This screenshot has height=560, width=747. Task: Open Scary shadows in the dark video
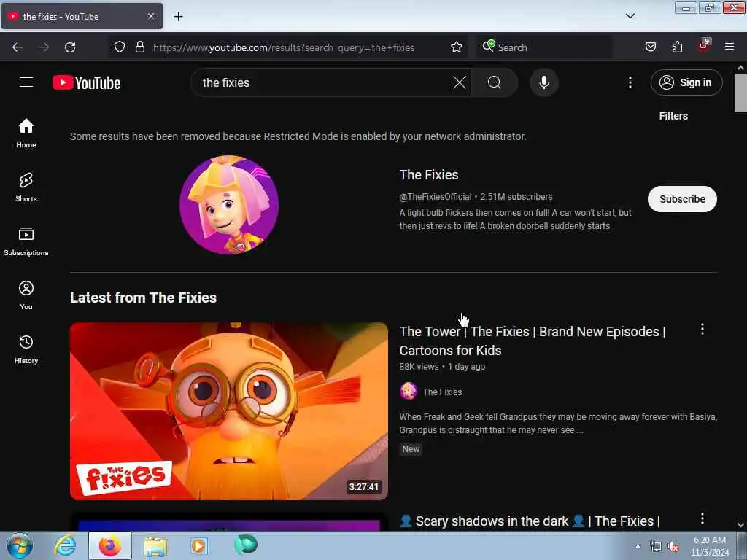coord(530,521)
